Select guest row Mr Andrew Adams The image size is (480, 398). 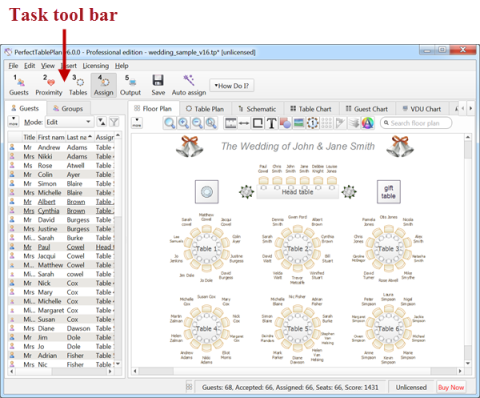pyautogui.click(x=61, y=147)
